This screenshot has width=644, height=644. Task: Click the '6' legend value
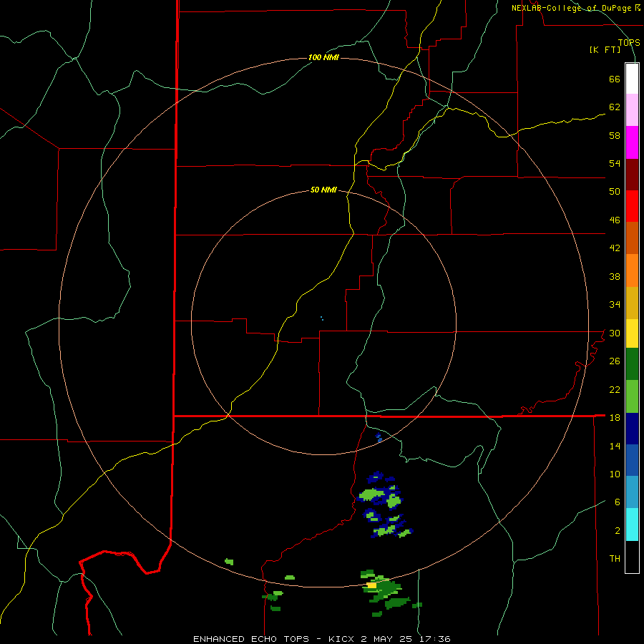tap(618, 502)
